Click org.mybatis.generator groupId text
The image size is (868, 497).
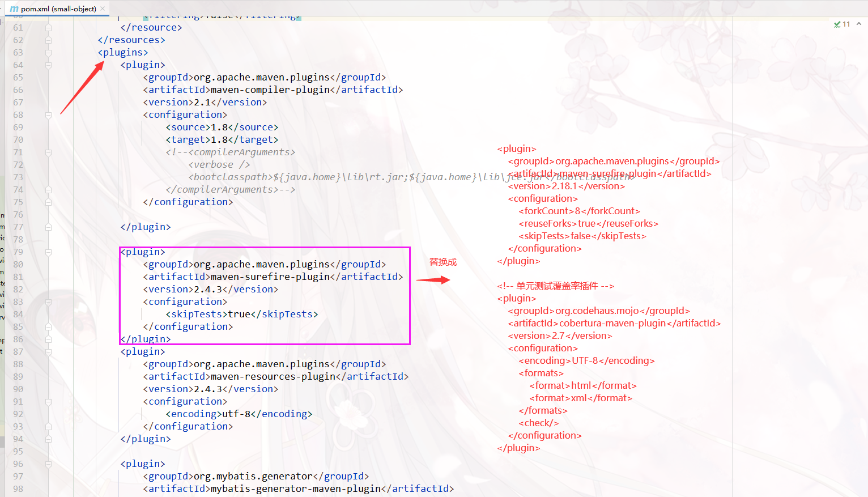click(253, 476)
